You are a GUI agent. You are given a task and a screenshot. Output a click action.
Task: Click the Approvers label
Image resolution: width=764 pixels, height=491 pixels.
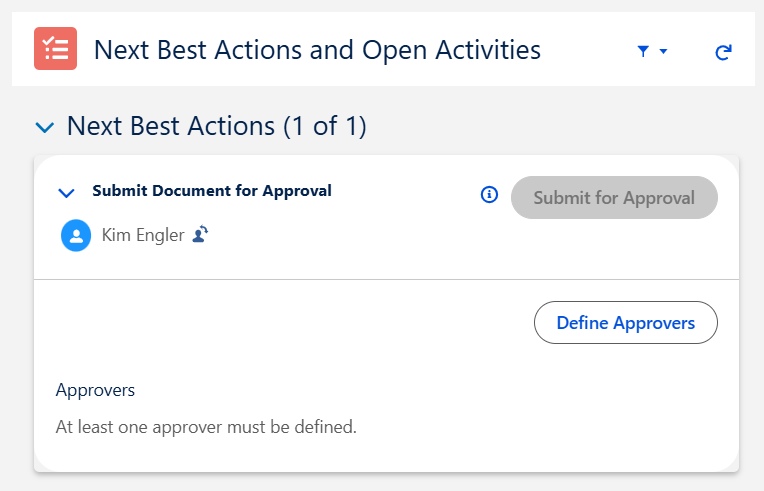pyautogui.click(x=95, y=390)
